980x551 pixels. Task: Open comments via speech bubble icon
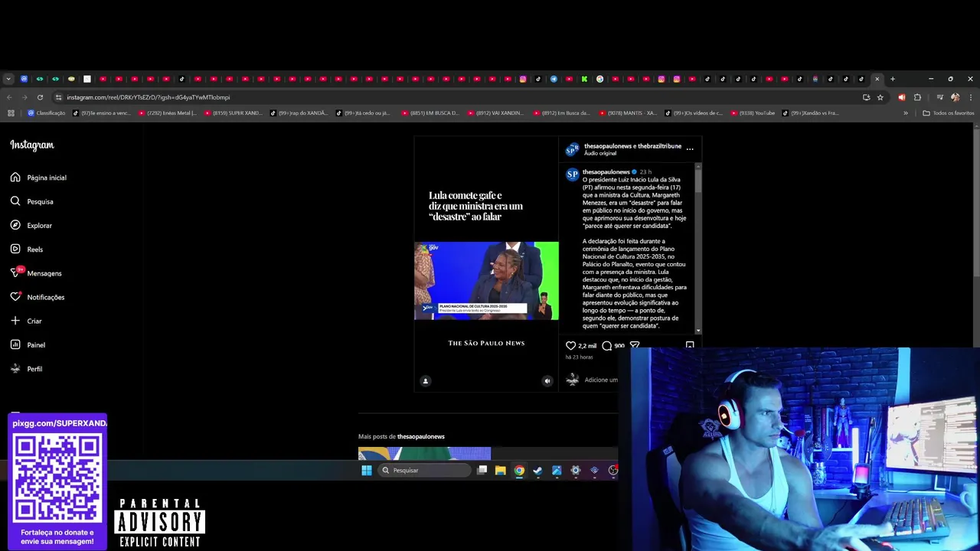pyautogui.click(x=607, y=346)
